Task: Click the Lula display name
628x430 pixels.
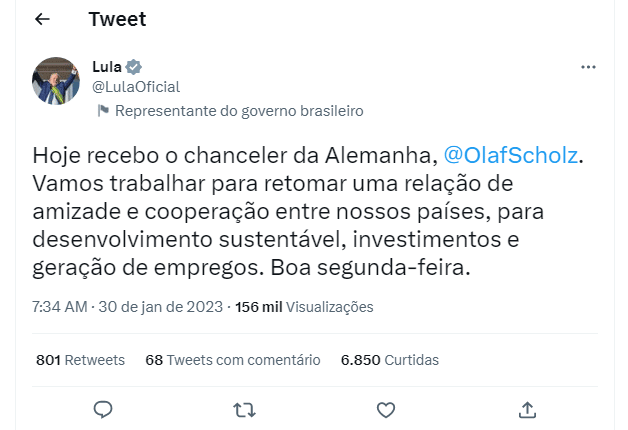Action: pyautogui.click(x=106, y=67)
